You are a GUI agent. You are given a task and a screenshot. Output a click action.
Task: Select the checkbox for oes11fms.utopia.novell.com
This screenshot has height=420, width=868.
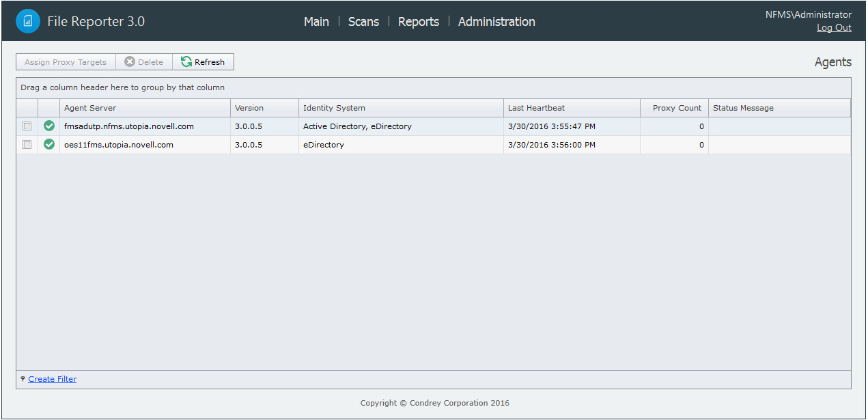click(27, 145)
